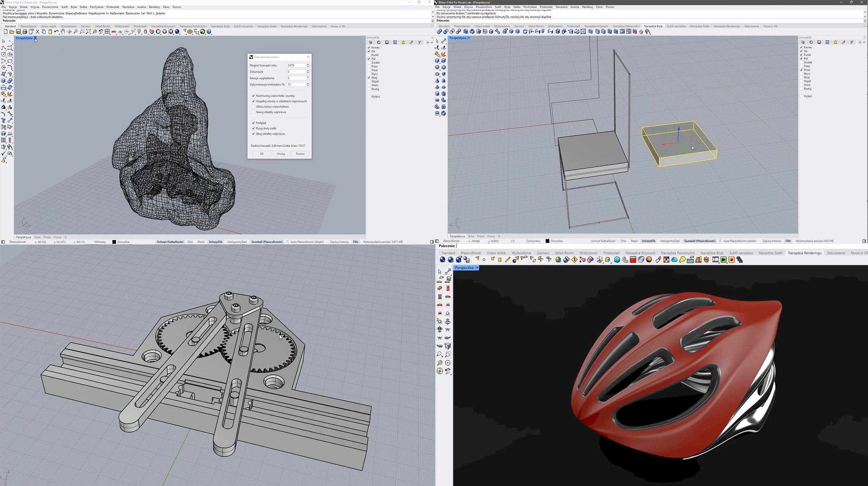Screen dimensions: 868x486
Task: Click the lightbulb Hide objects icon
Action: pos(139,32)
